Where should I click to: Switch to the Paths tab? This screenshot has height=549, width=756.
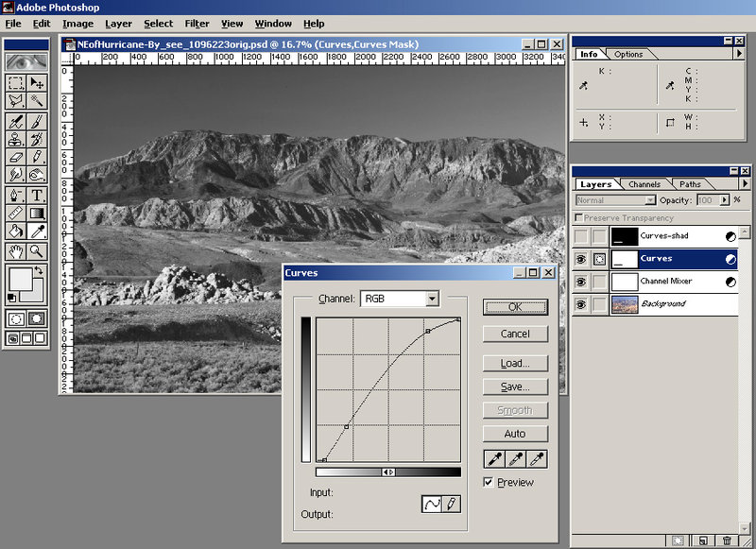tap(690, 184)
